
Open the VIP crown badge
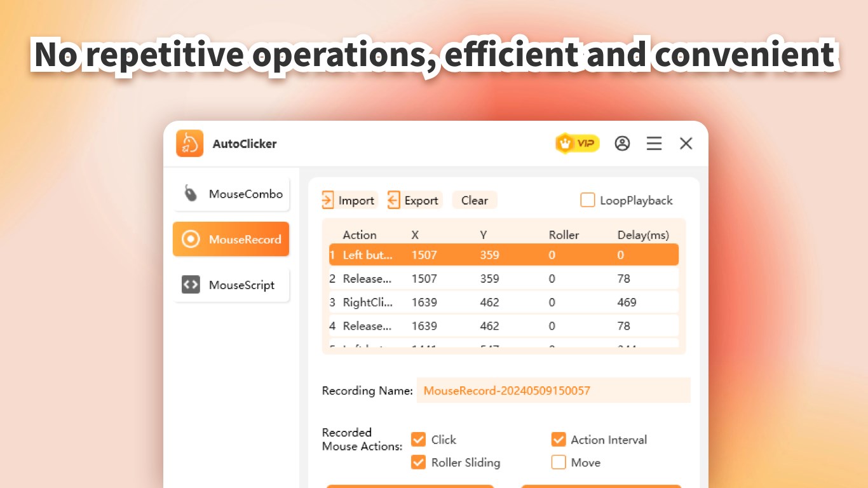[577, 144]
